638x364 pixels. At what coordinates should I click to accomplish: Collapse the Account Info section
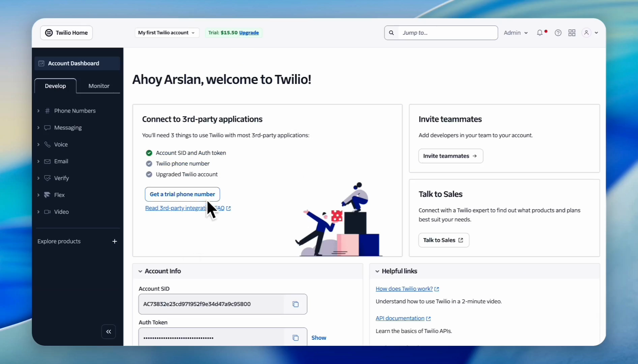140,271
